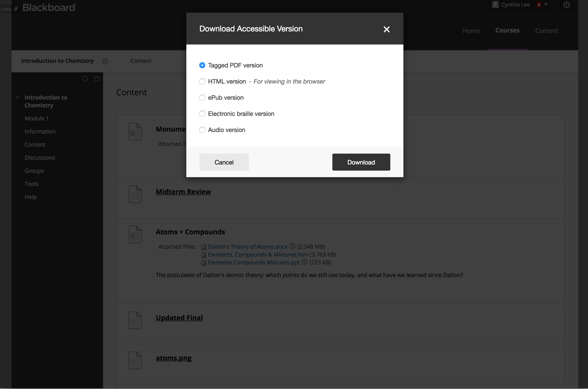Screen dimensions: 588x389
Task: Select the HTML version option
Action: pos(202,81)
